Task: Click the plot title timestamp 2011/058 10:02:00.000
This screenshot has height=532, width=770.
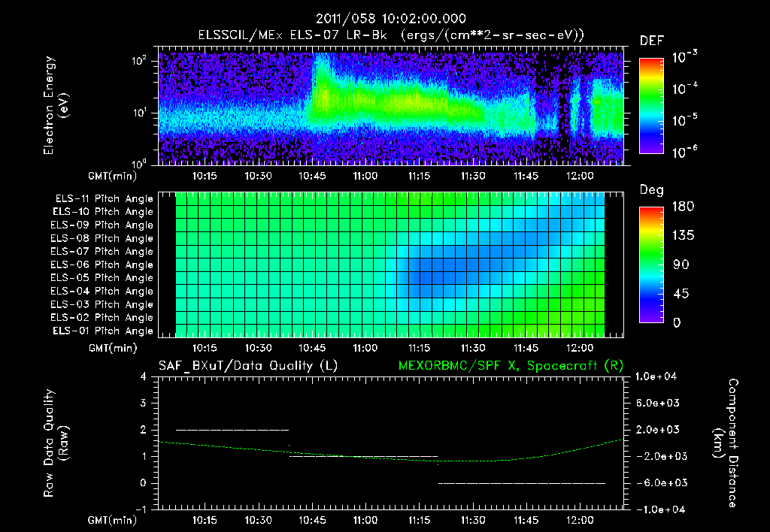Action: pos(391,19)
